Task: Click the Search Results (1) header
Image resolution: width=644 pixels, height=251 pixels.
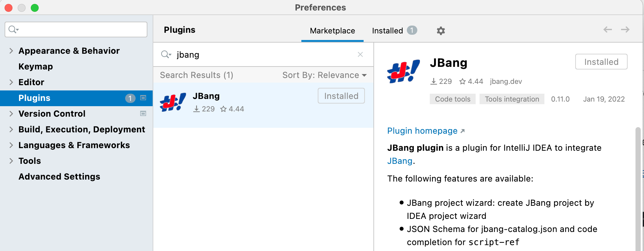Action: click(197, 75)
